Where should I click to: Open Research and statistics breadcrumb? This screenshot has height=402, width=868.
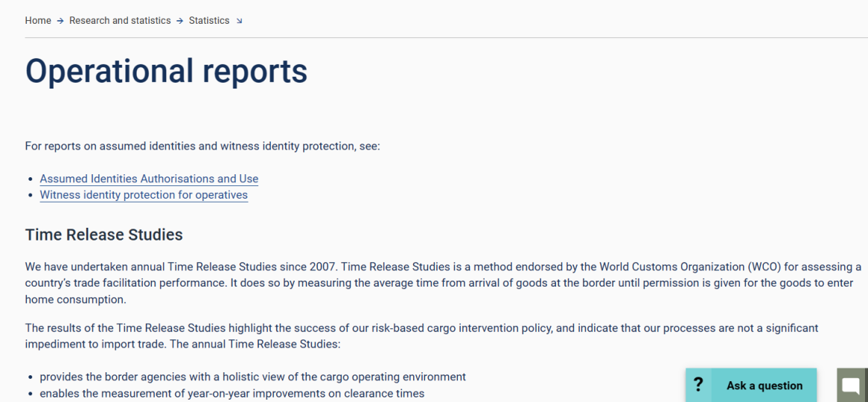click(120, 21)
